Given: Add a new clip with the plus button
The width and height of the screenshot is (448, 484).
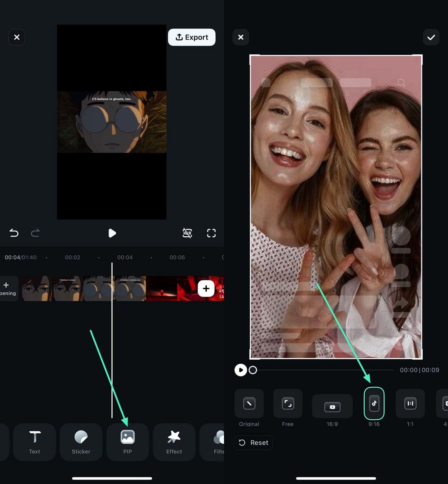Looking at the screenshot, I should pyautogui.click(x=206, y=289).
